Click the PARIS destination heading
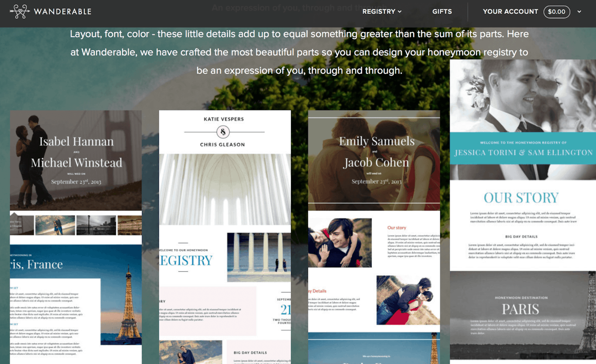The width and height of the screenshot is (596, 364). click(x=520, y=309)
